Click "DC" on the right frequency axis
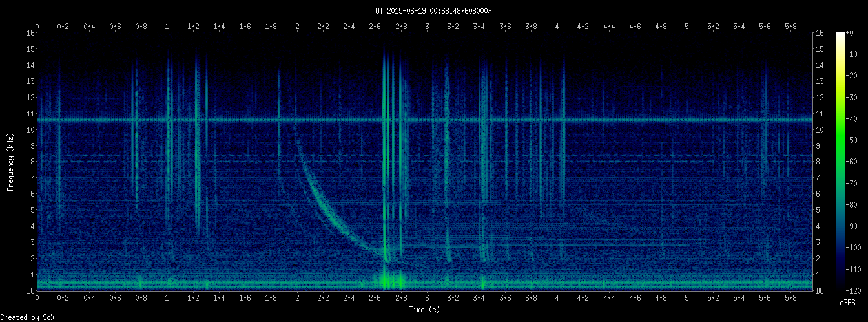Screen dimensions: 868x322 click(x=820, y=291)
